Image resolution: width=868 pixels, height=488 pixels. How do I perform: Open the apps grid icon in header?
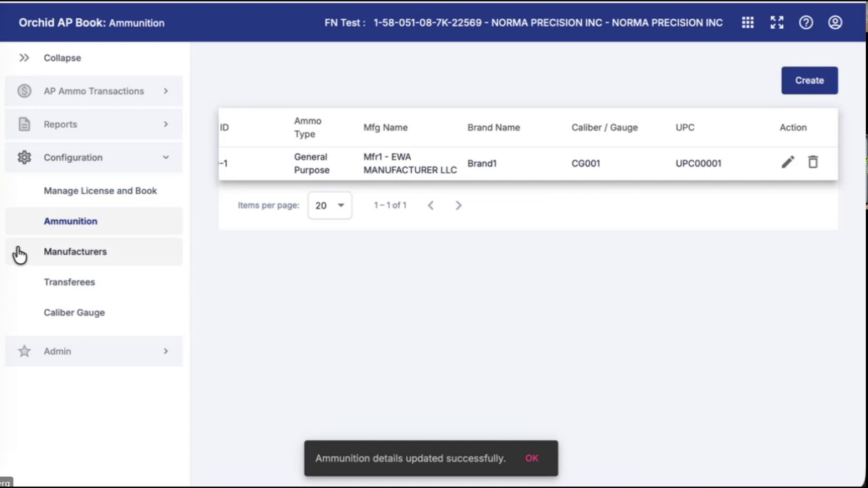pyautogui.click(x=747, y=23)
